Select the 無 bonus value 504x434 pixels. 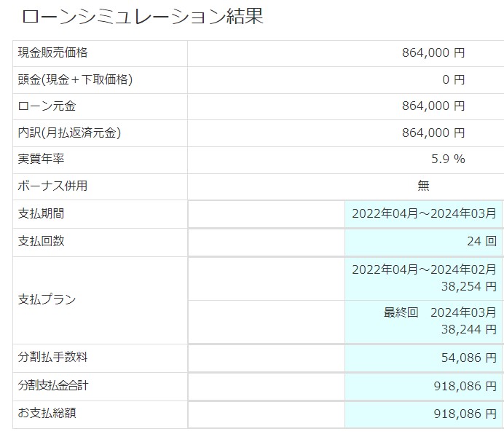point(424,186)
